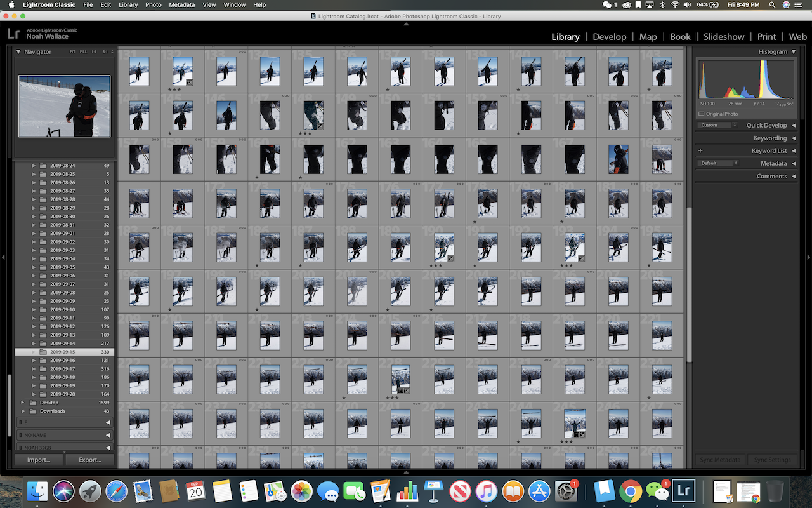Expand the Metadata panel
The height and width of the screenshot is (508, 812).
793,164
